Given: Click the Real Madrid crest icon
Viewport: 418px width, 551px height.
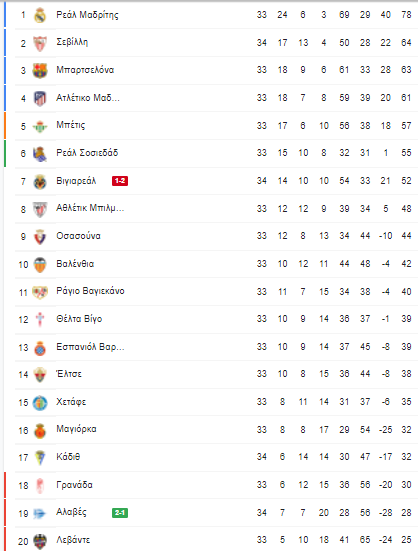Looking at the screenshot, I should 40,15.
